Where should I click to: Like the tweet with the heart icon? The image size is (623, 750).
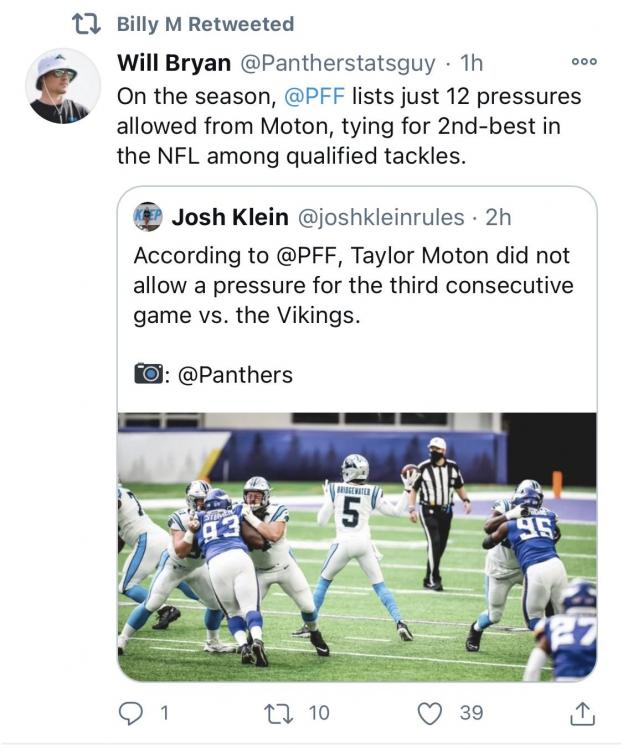coord(429,713)
